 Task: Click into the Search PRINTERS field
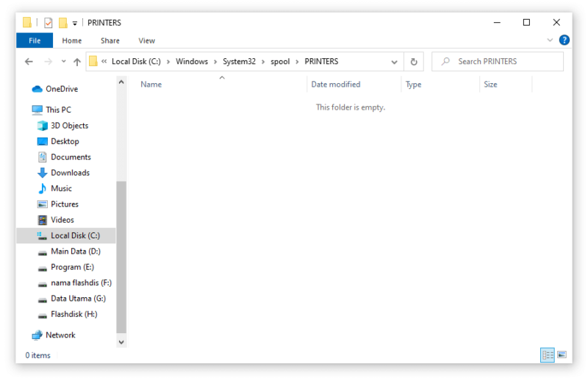(498, 62)
